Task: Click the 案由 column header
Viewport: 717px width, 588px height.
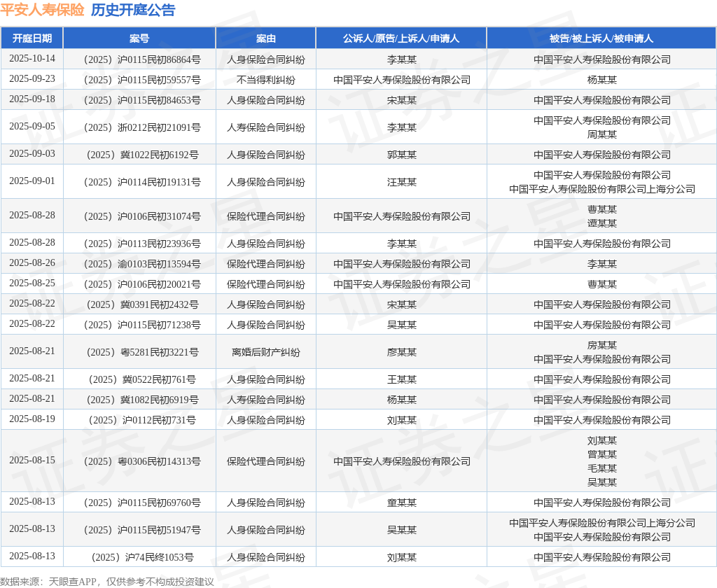Action: (x=265, y=38)
